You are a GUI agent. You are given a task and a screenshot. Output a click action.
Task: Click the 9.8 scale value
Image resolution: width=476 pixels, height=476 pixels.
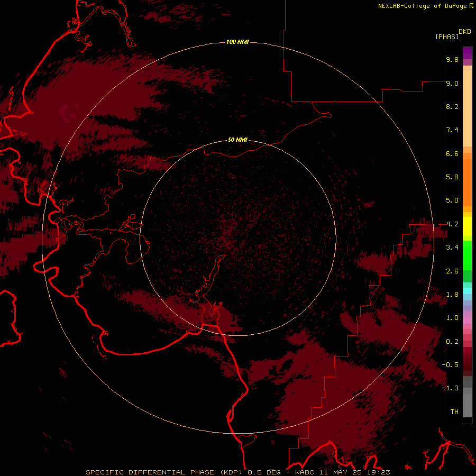coord(452,59)
